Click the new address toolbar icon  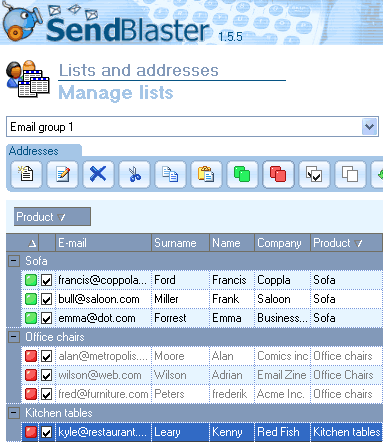tap(26, 174)
